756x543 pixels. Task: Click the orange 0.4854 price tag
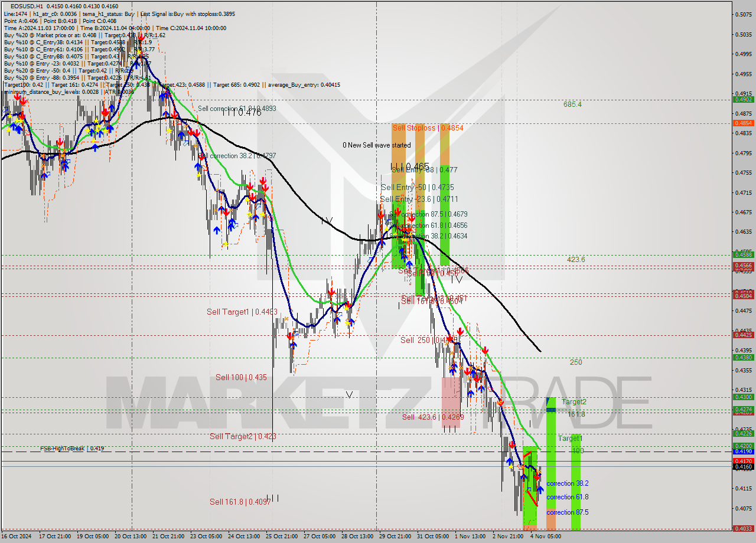(742, 123)
